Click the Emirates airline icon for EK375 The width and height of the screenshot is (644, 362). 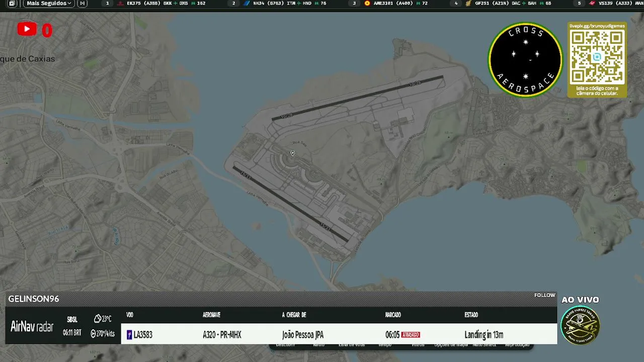coord(120,4)
